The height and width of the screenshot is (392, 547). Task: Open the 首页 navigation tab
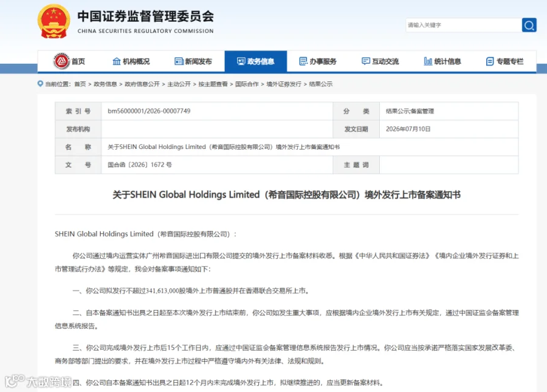point(69,61)
